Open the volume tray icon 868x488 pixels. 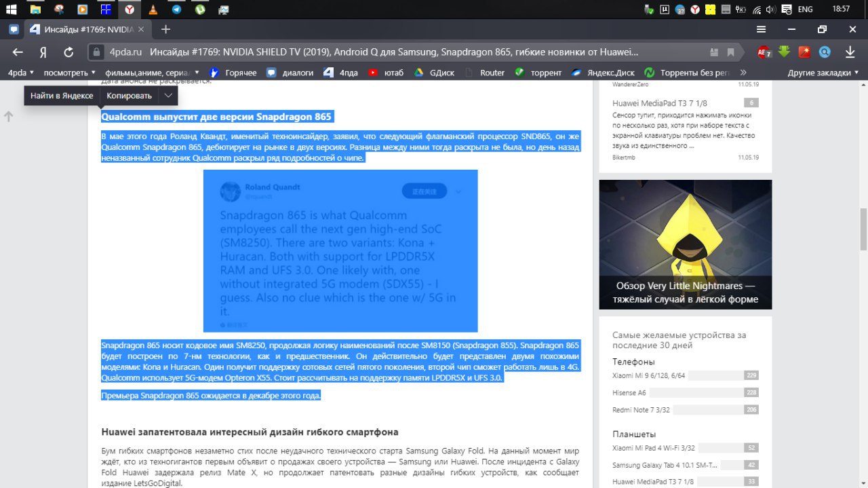771,10
